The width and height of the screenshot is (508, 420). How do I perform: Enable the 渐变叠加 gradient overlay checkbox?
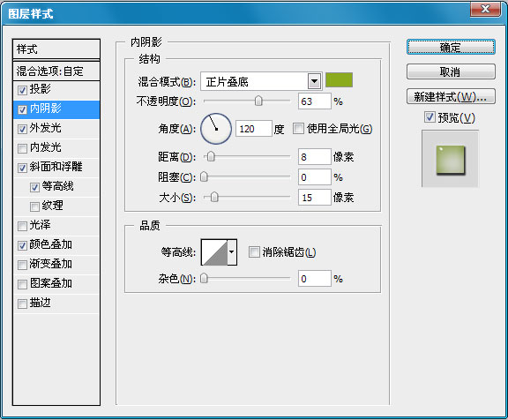[22, 265]
